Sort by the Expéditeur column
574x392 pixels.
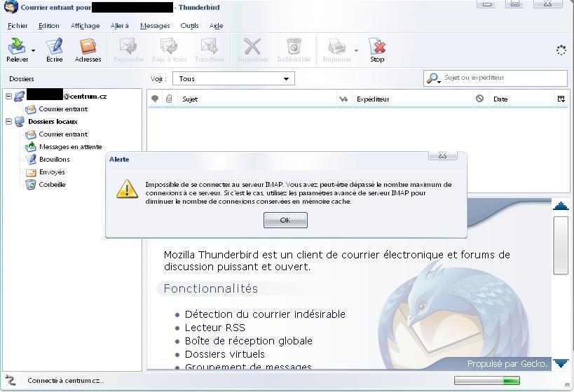coord(412,99)
